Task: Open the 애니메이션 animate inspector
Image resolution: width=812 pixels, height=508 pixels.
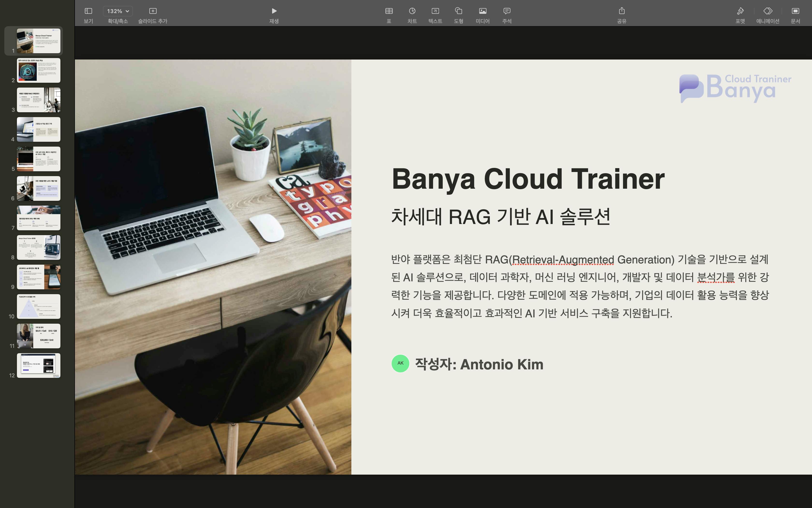Action: point(768,11)
